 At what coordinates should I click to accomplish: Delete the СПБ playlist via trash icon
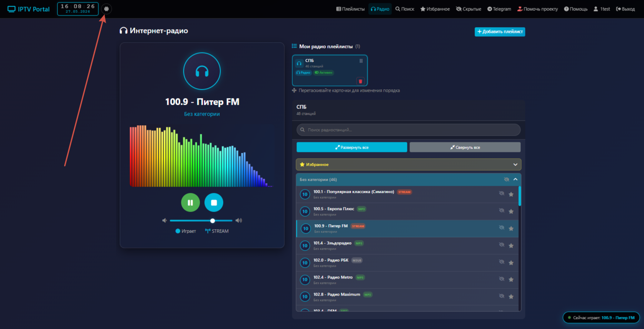point(360,81)
